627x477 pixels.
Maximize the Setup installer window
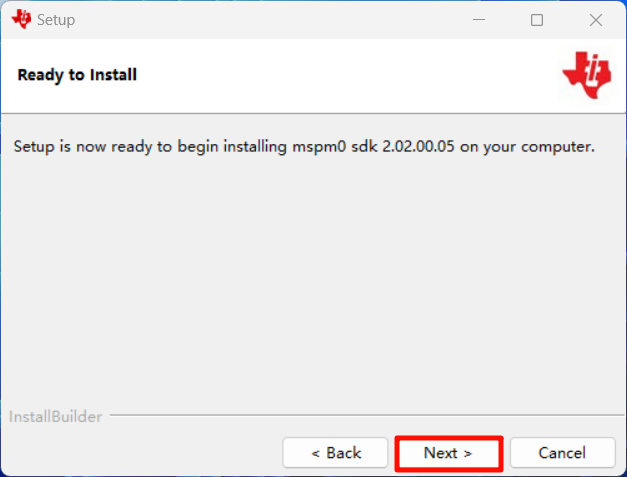coord(537,20)
